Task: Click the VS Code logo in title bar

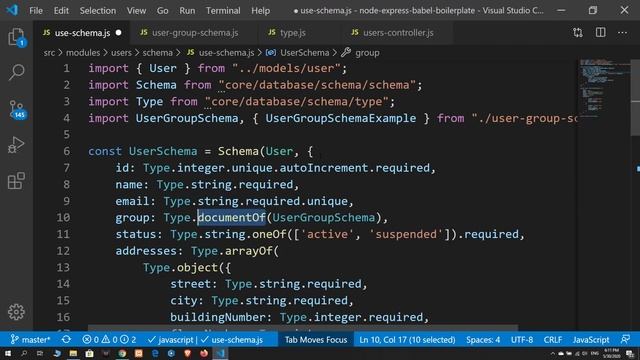Action: [x=12, y=10]
